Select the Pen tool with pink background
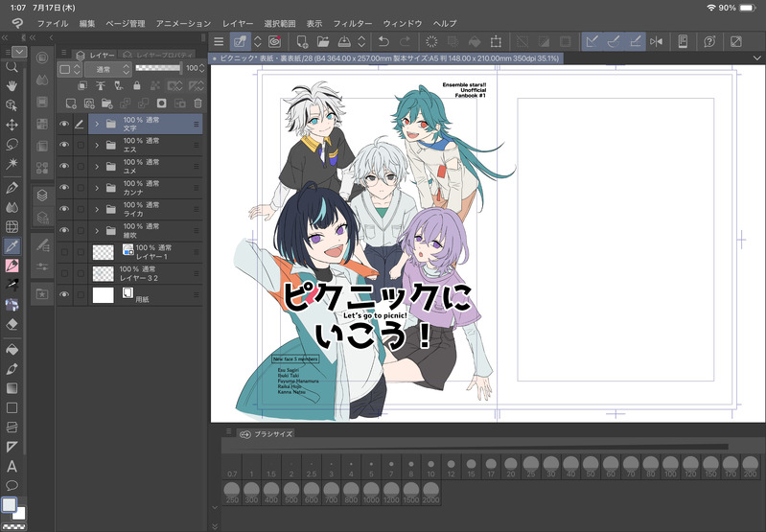The height and width of the screenshot is (532, 766). pos(12,266)
